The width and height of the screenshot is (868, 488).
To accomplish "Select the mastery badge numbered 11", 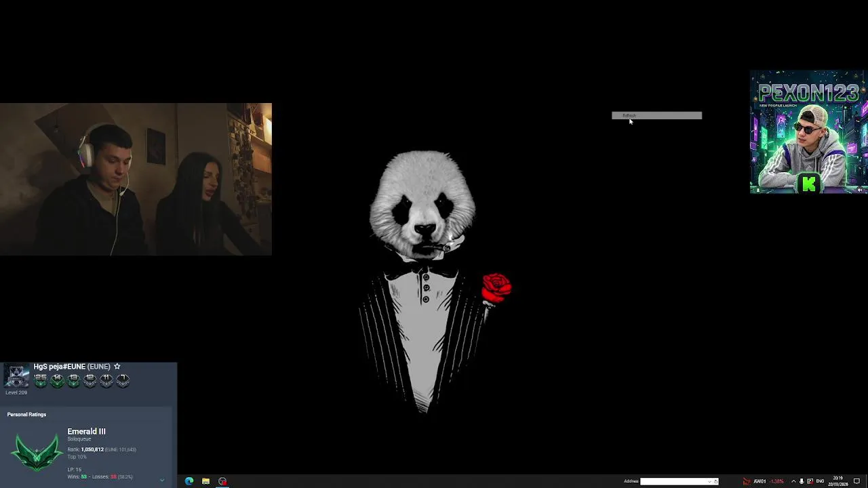I will coord(106,380).
